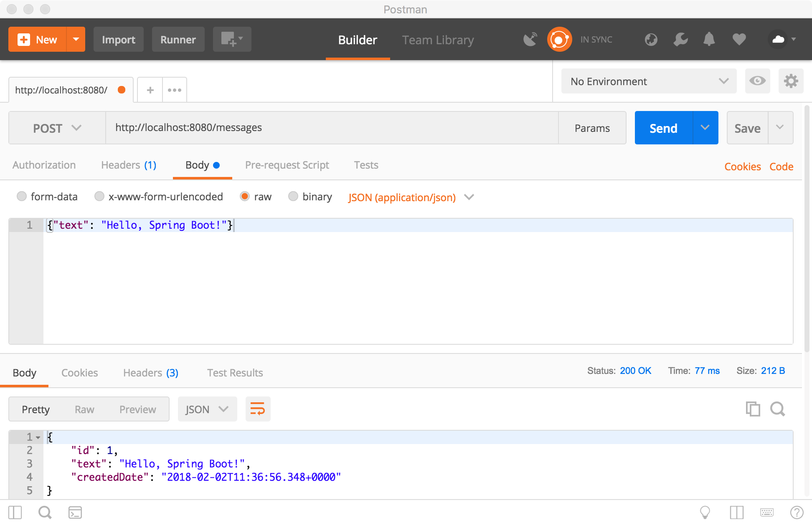The height and width of the screenshot is (525, 812).
Task: Open the Team Library tab
Action: tap(438, 40)
